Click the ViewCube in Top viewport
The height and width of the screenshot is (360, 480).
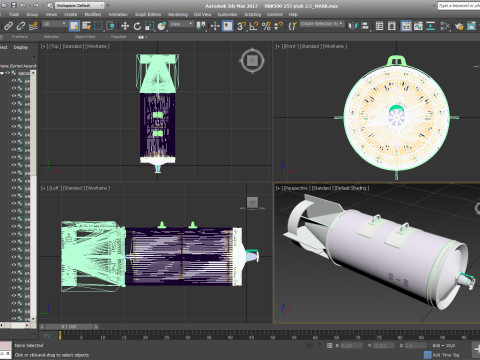pos(252,61)
